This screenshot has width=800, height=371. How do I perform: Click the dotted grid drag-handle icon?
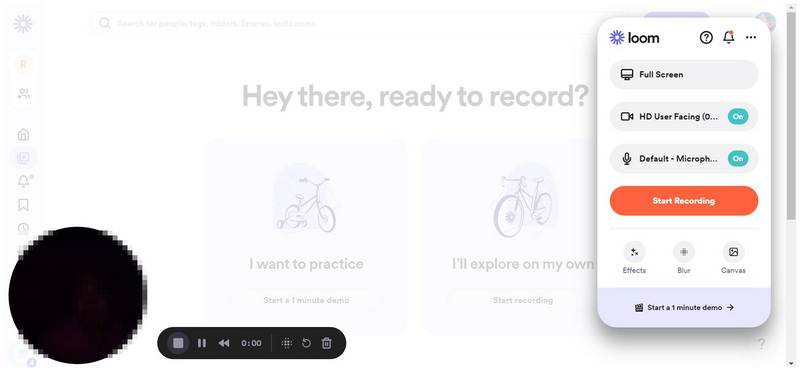[287, 343]
